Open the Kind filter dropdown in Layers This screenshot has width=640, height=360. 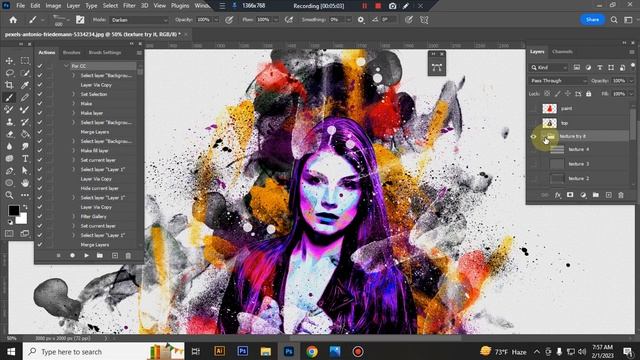[549, 67]
